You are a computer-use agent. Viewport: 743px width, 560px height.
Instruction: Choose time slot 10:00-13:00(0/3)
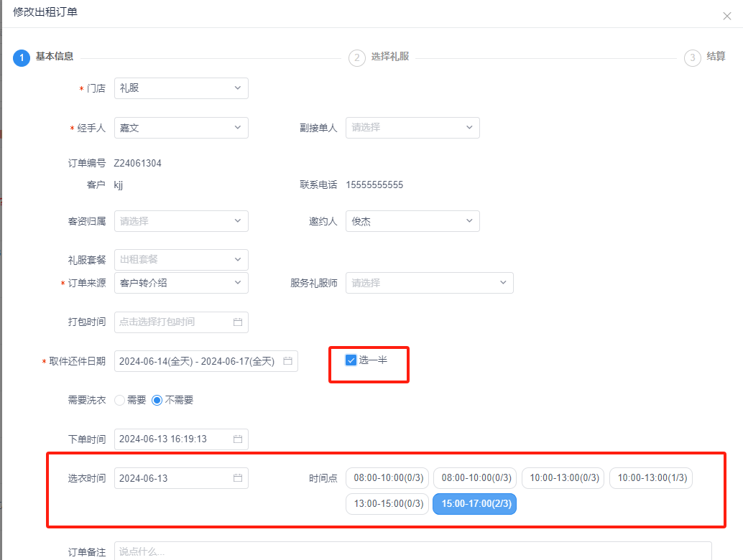(564, 478)
